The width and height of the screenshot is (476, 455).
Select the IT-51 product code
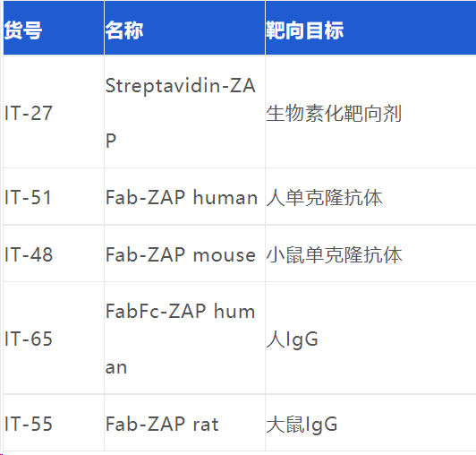[28, 197]
